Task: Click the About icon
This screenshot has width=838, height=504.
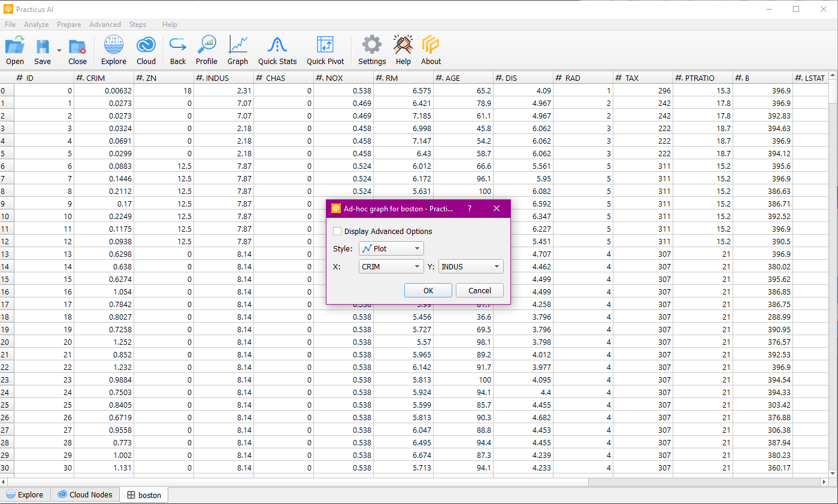Action: coord(431,50)
